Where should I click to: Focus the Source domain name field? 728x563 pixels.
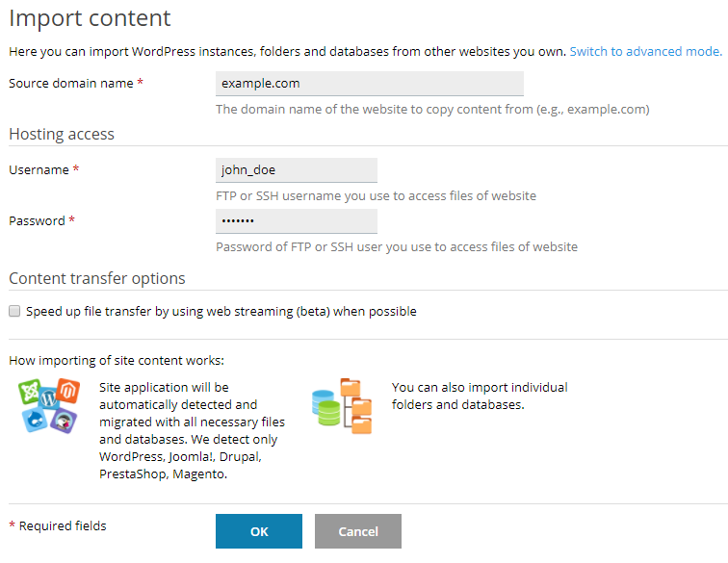[370, 84]
